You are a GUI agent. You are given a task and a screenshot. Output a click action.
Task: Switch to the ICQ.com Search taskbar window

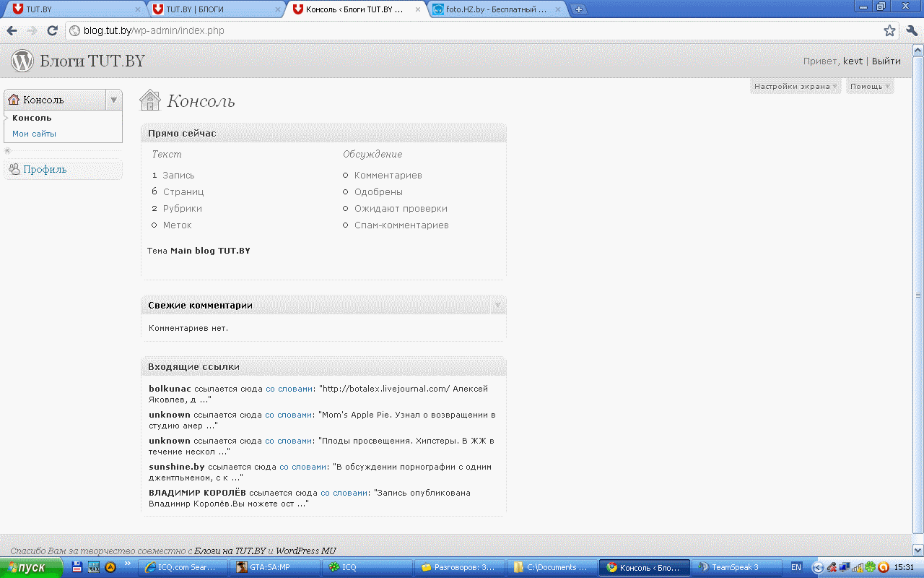point(183,567)
